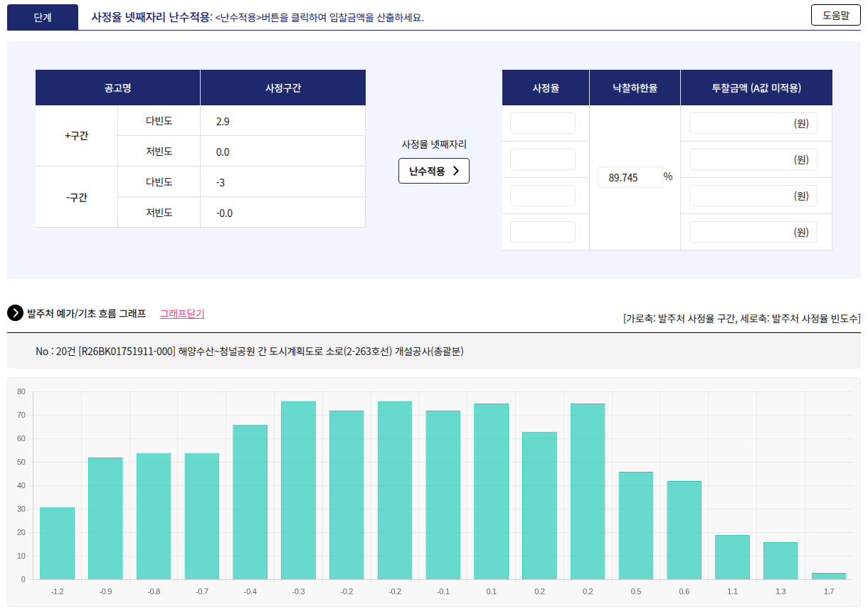Click the chart bar labeled 0.1
Image resolution: width=868 pixels, height=612 pixels.
[x=492, y=491]
